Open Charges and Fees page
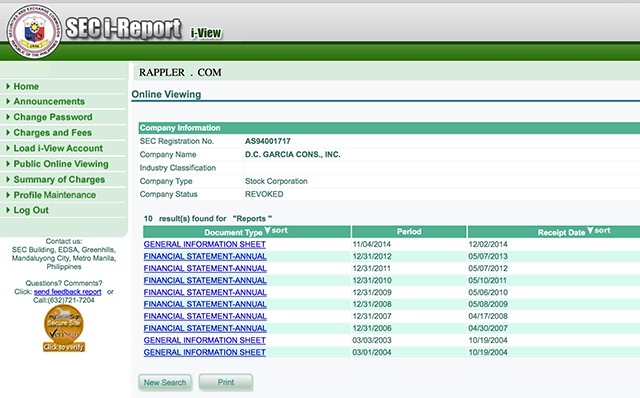Viewport: 640px width, 398px height. [52, 133]
